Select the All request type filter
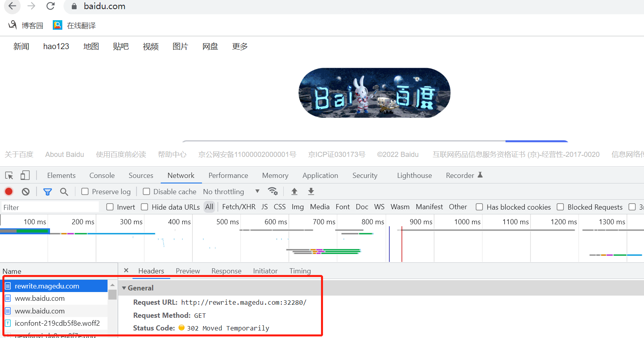Viewport: 644px width, 338px height. [x=209, y=207]
